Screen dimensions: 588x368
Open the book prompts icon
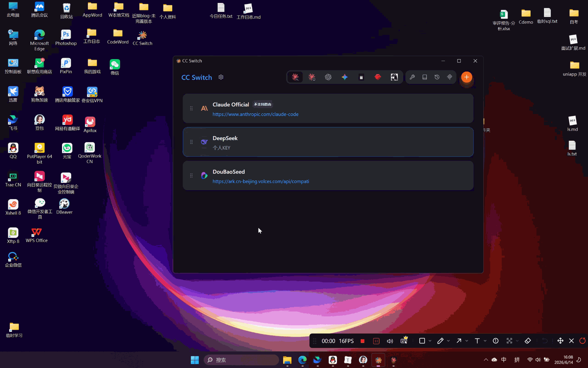[425, 77]
